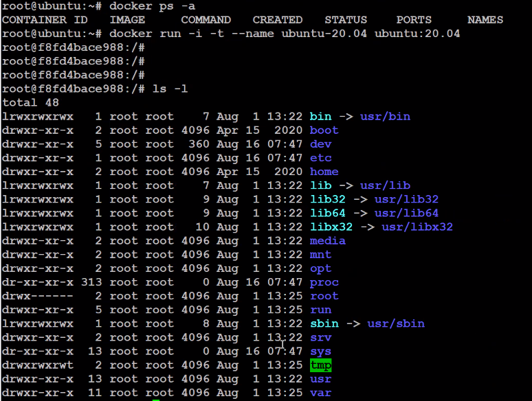Screen dimensions: 532x401
Task: Select the 'COMMAND' column header
Action: 206,20
